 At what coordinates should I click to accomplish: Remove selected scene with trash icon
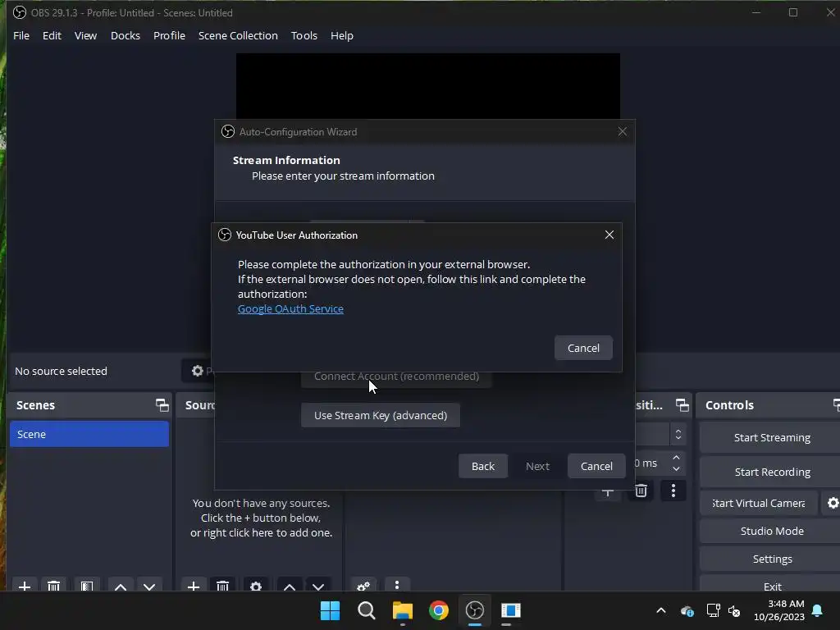53,586
